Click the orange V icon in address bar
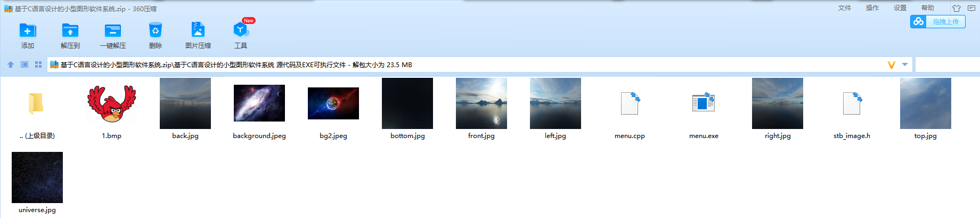 click(892, 65)
